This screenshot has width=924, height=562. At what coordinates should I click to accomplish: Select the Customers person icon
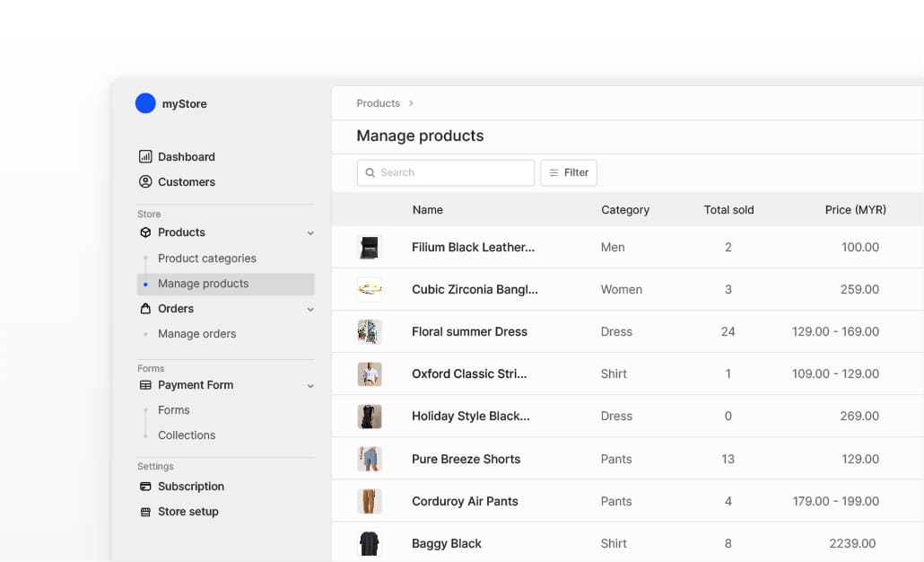[145, 181]
